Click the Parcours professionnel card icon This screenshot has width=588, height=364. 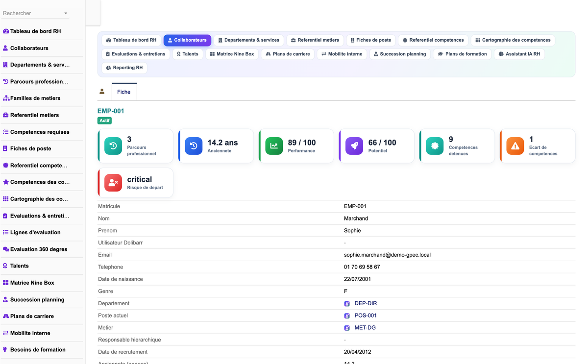(113, 146)
